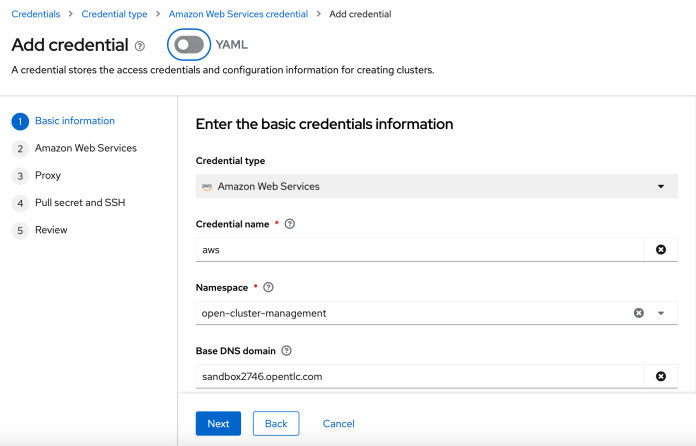Expand the Namespace dropdown arrow
The width and height of the screenshot is (696, 446).
[x=661, y=313]
